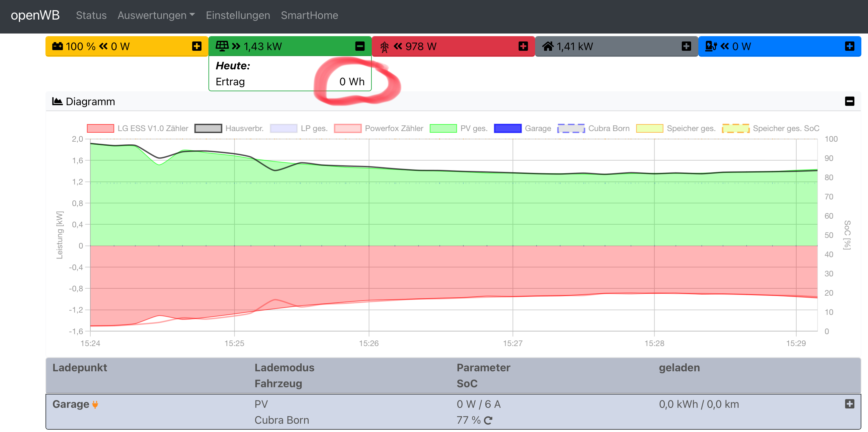Click the charging station icon in blue panel

(711, 46)
